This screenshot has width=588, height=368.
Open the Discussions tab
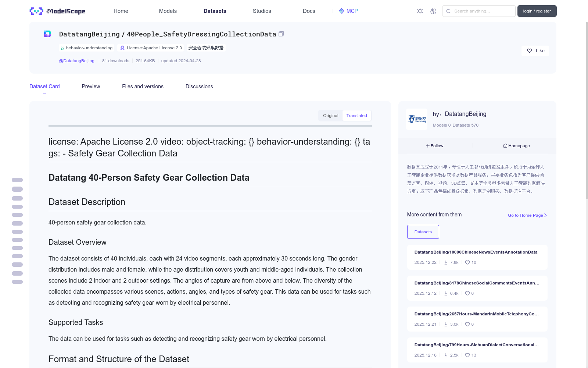click(x=199, y=86)
